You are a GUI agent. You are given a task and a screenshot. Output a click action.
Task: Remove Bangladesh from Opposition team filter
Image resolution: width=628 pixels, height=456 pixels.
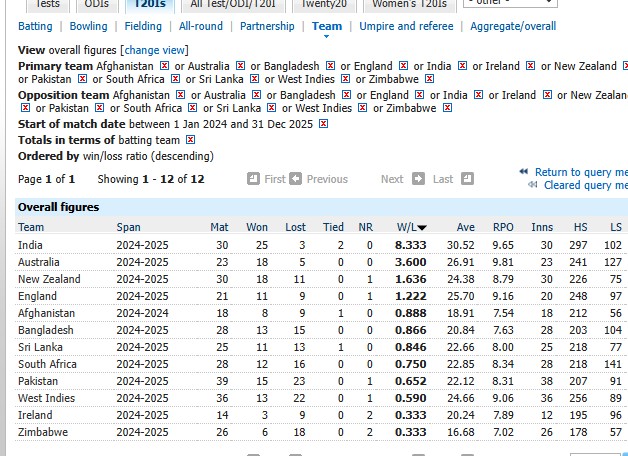click(346, 95)
